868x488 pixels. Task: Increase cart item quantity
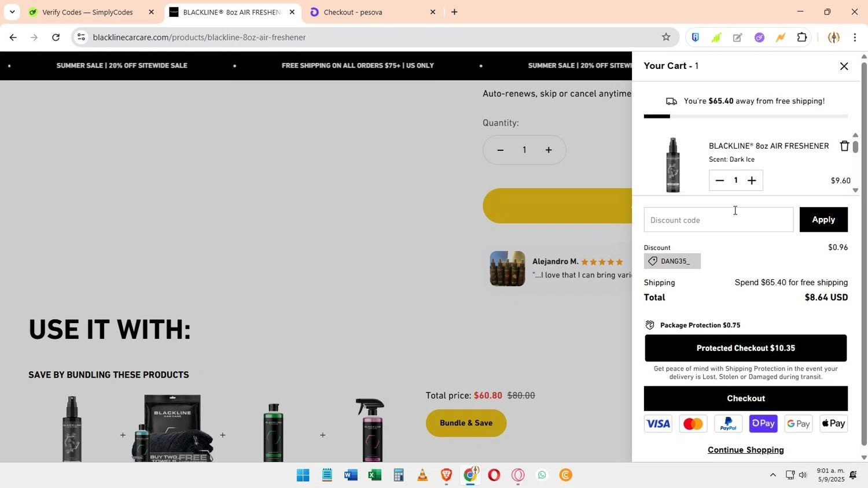[752, 180]
